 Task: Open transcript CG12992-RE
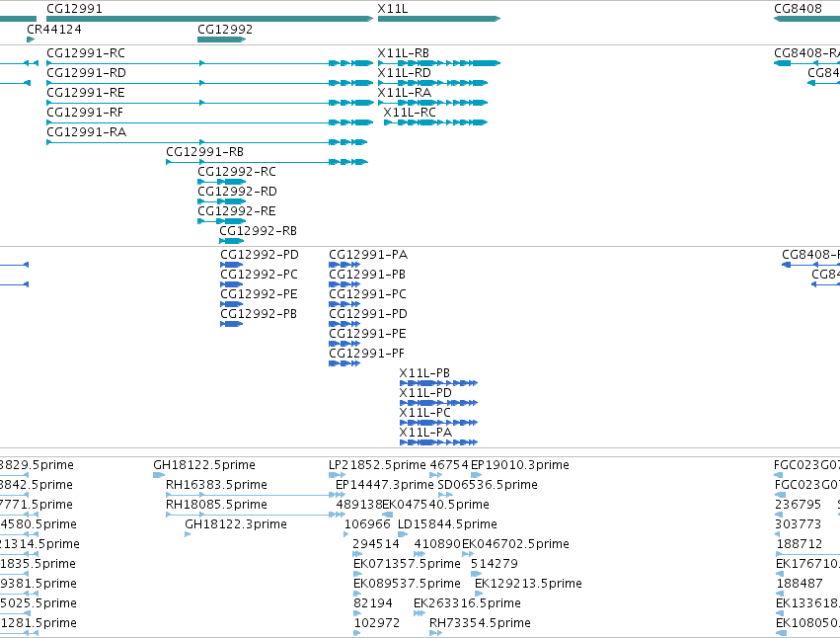point(237,211)
